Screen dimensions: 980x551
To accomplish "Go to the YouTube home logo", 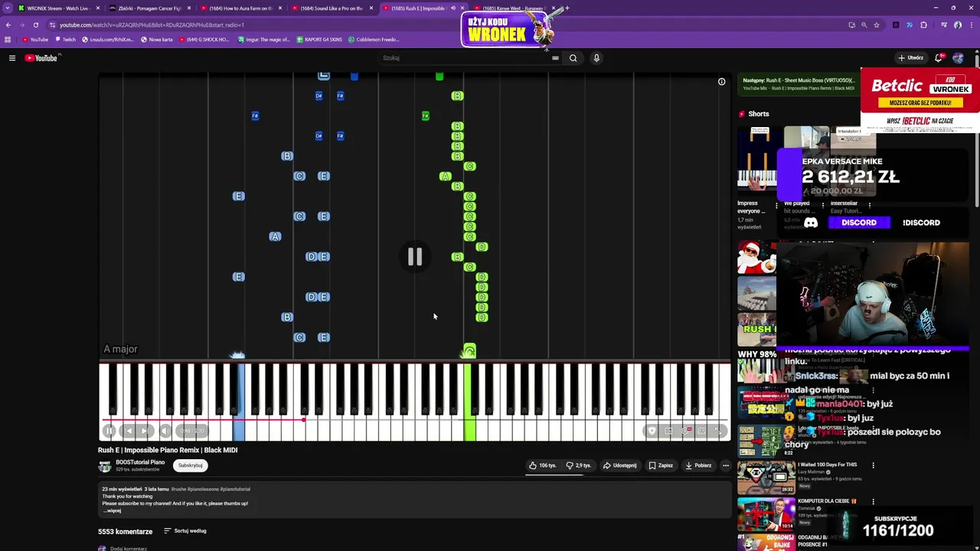I will (41, 57).
